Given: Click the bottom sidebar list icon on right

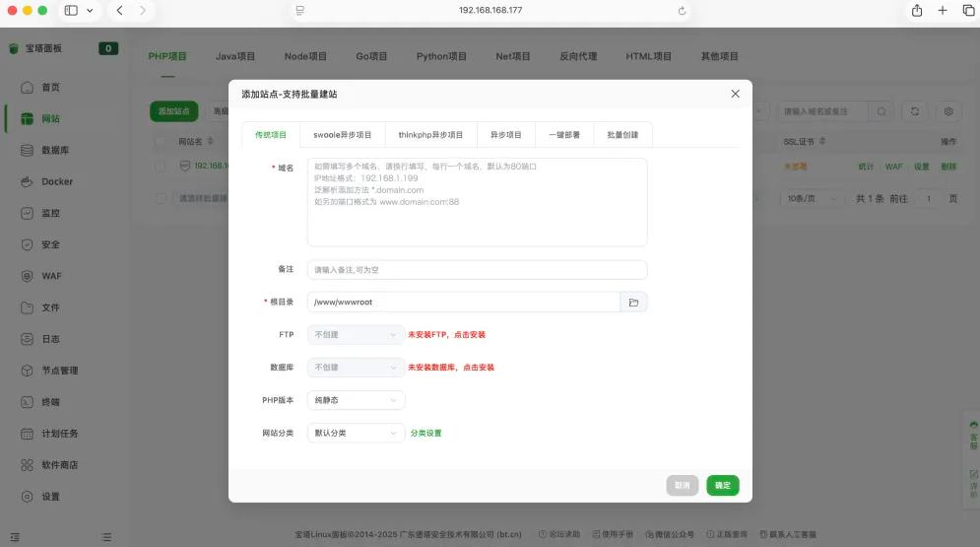Looking at the screenshot, I should tap(107, 537).
